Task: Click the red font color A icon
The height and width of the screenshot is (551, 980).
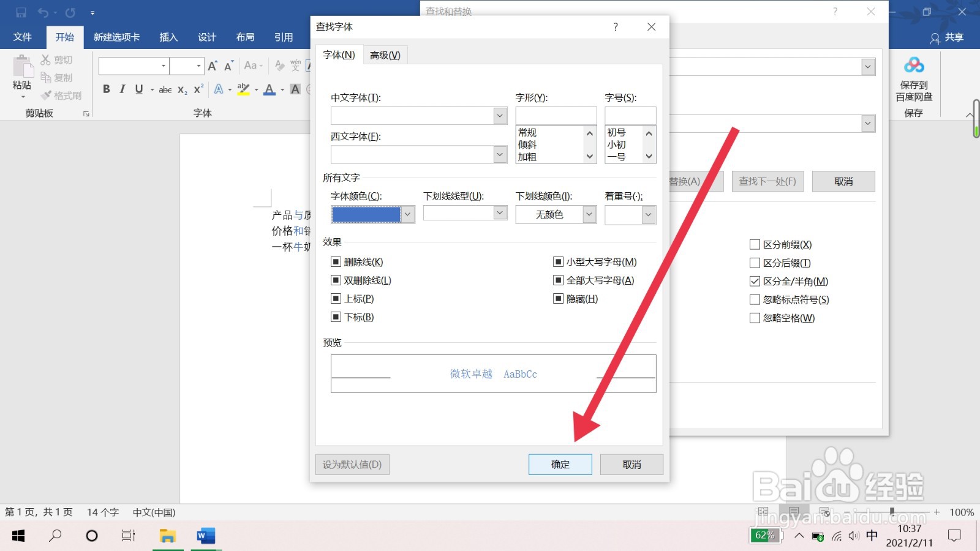Action: (269, 89)
